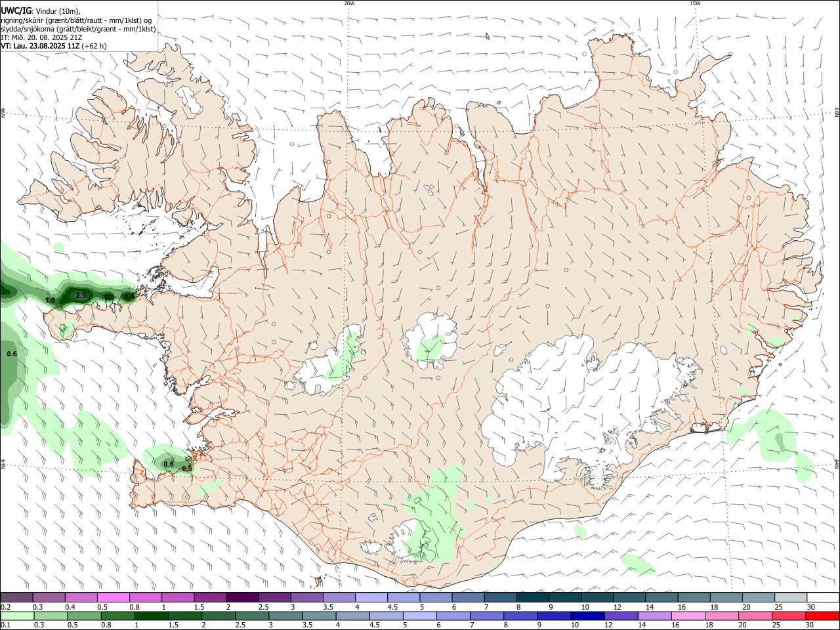The width and height of the screenshot is (840, 630).
Task: Click the dull purple 0.2 swatch in upper legend row
Action: click(x=17, y=598)
